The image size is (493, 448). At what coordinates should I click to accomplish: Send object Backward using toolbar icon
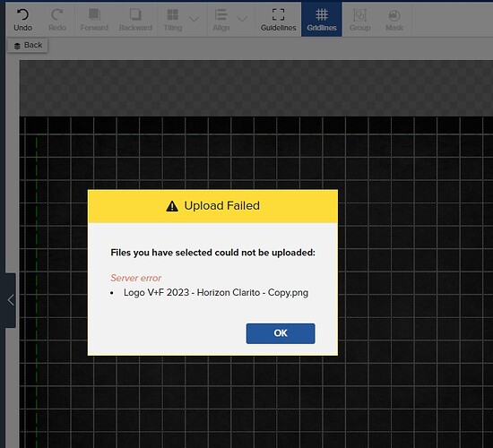point(135,14)
